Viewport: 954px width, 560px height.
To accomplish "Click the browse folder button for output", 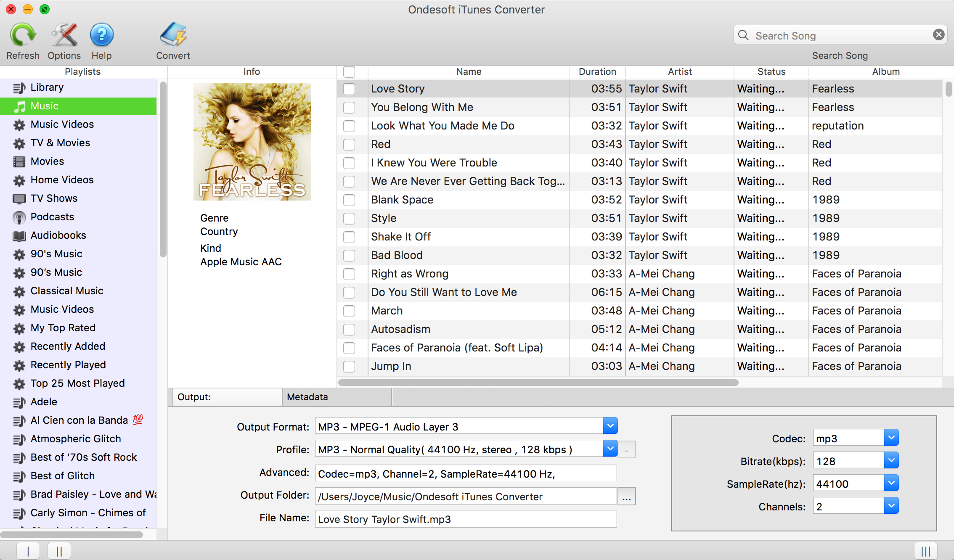I will pos(625,496).
